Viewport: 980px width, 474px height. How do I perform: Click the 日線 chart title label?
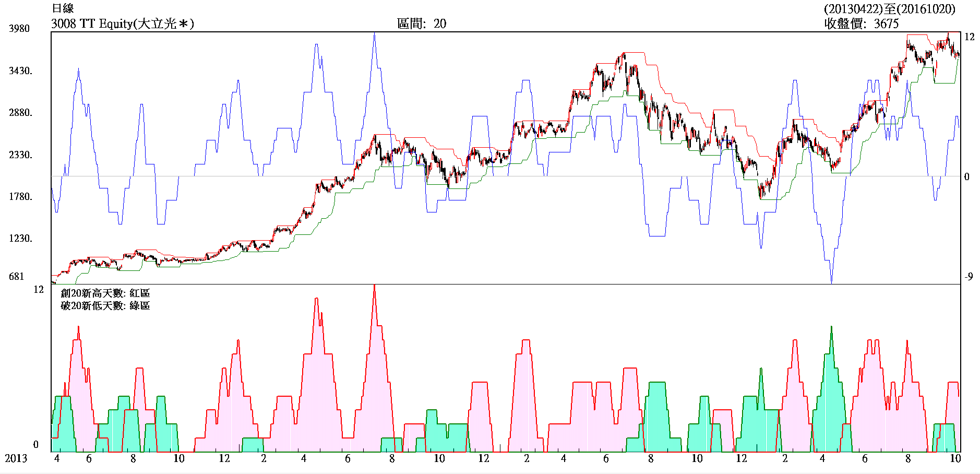[63, 8]
